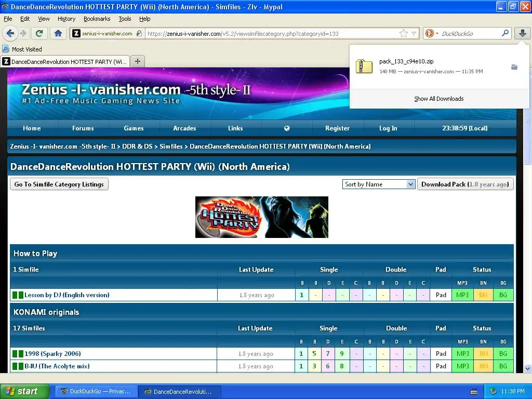Image resolution: width=532 pixels, height=399 pixels.
Task: Click the bookmark star in the address bar
Action: (403, 33)
